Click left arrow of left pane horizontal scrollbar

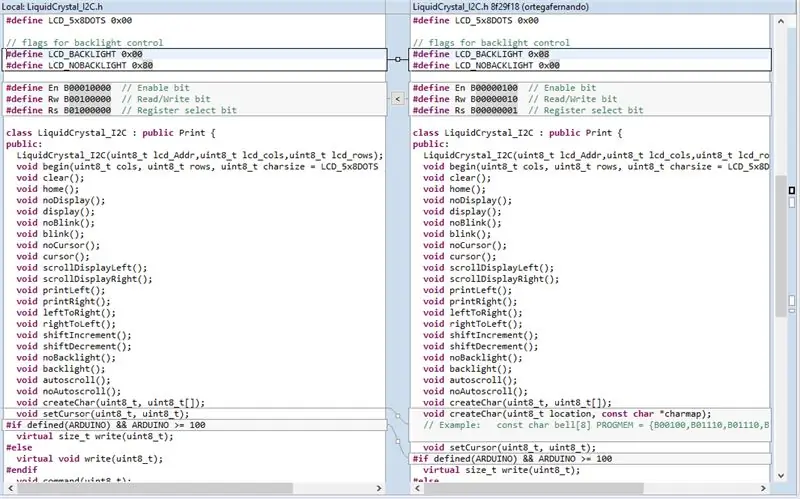click(11, 488)
